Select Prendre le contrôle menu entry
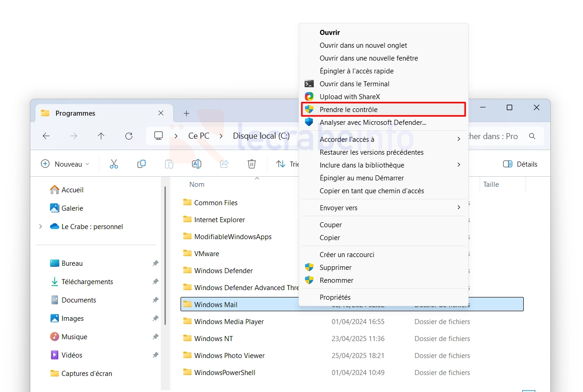Screen dimensions: 583x392 coord(384,110)
